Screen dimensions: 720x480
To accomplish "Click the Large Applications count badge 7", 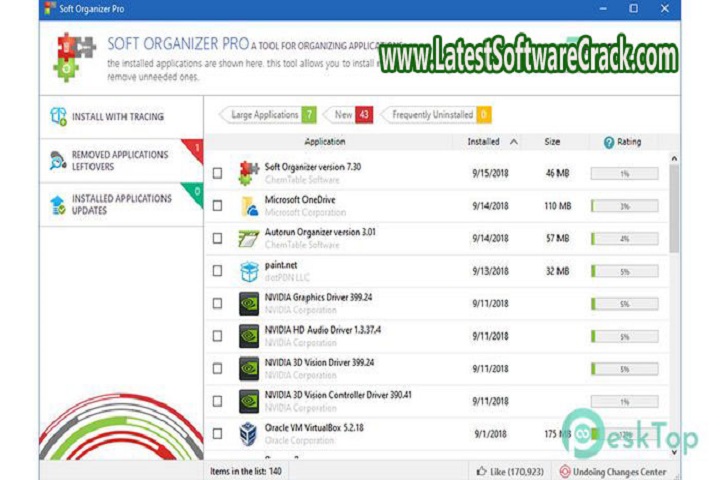I will pos(309,115).
